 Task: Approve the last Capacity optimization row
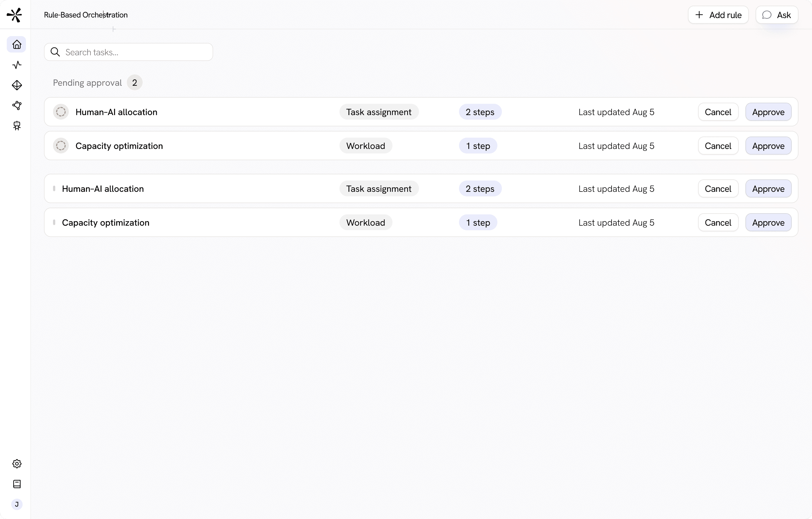coord(768,223)
